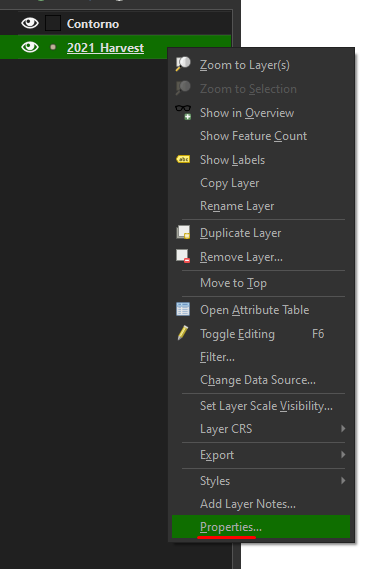Image resolution: width=387 pixels, height=569 pixels.
Task: Hide the Contorno layer with eye icon
Action: [x=30, y=23]
